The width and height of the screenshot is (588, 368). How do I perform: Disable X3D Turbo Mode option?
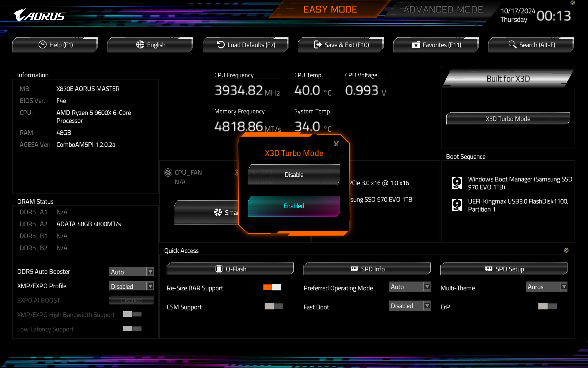pos(294,175)
